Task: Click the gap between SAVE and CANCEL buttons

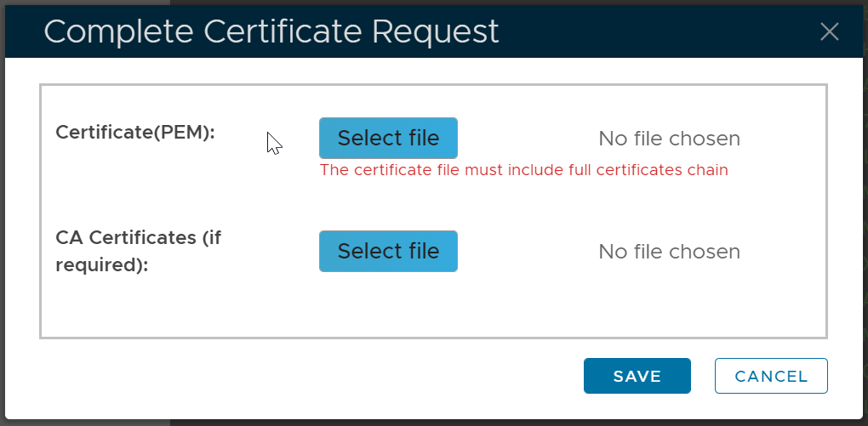Action: 703,376
